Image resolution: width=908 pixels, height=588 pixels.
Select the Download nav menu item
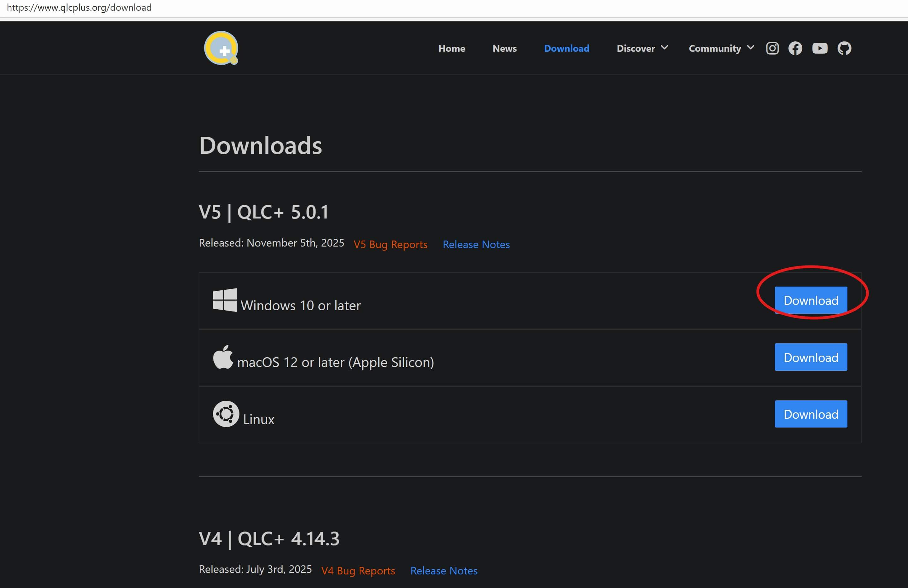coord(567,49)
